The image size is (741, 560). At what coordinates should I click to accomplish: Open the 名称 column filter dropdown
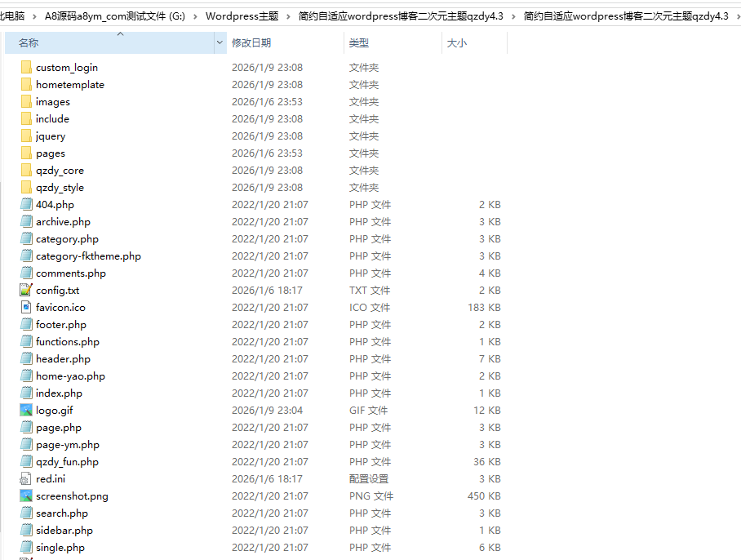(x=219, y=42)
